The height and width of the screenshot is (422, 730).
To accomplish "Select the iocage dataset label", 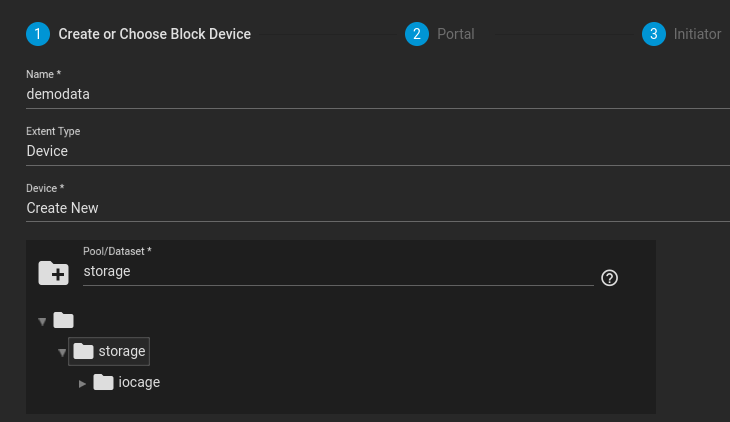I will tap(139, 382).
